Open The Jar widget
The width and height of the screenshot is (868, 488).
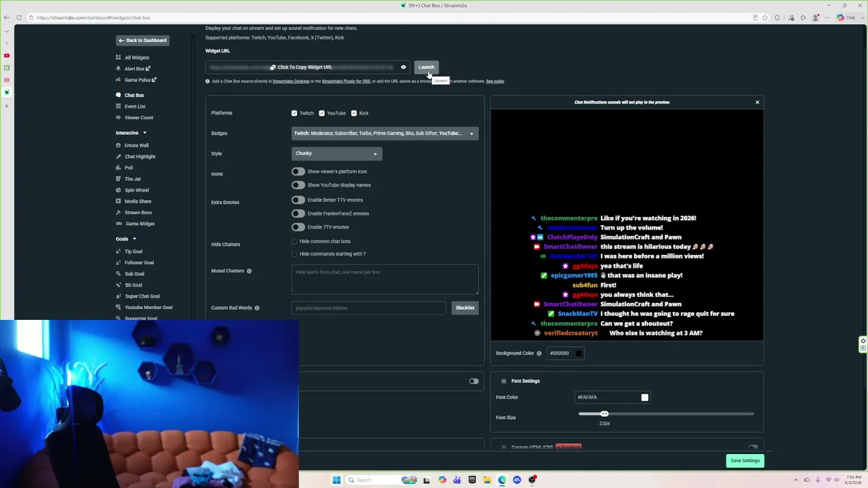point(132,179)
